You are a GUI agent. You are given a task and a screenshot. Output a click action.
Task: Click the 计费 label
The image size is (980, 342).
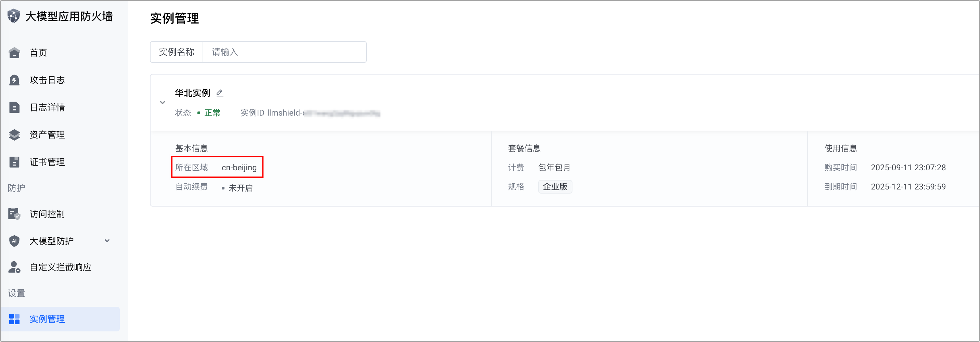pyautogui.click(x=516, y=167)
